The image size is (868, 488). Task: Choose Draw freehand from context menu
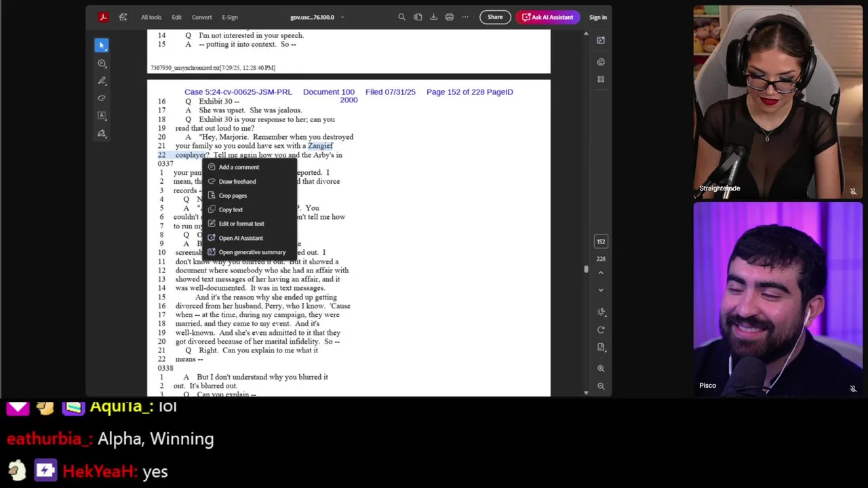click(250, 182)
